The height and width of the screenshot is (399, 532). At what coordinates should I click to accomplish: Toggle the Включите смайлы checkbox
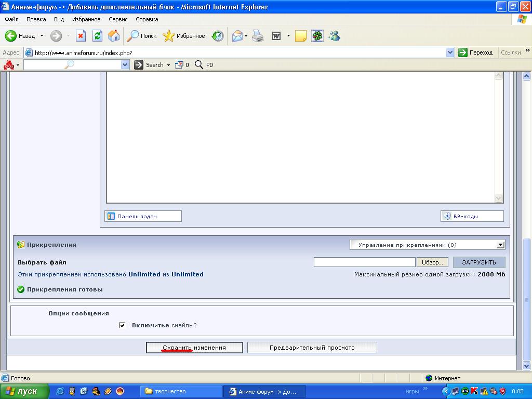click(x=122, y=325)
